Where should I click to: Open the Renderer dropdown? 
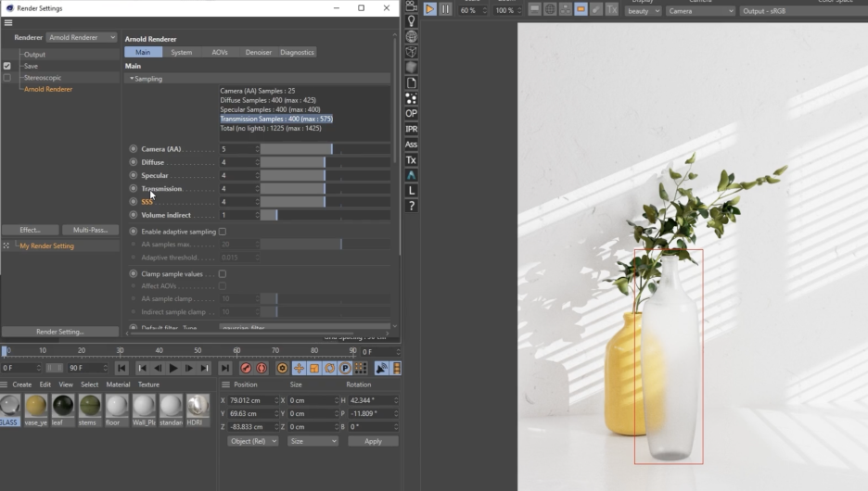point(82,38)
